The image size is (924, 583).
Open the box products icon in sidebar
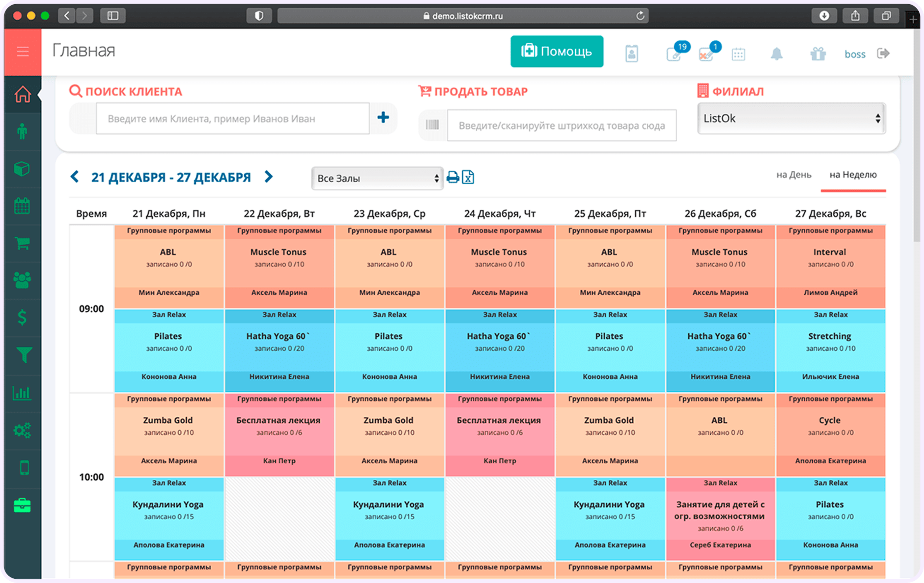pyautogui.click(x=22, y=169)
